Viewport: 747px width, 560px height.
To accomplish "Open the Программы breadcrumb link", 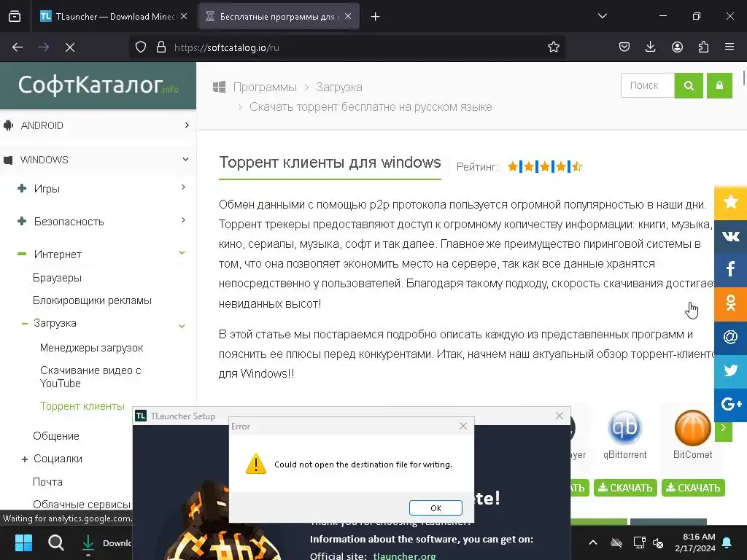I will (x=265, y=87).
